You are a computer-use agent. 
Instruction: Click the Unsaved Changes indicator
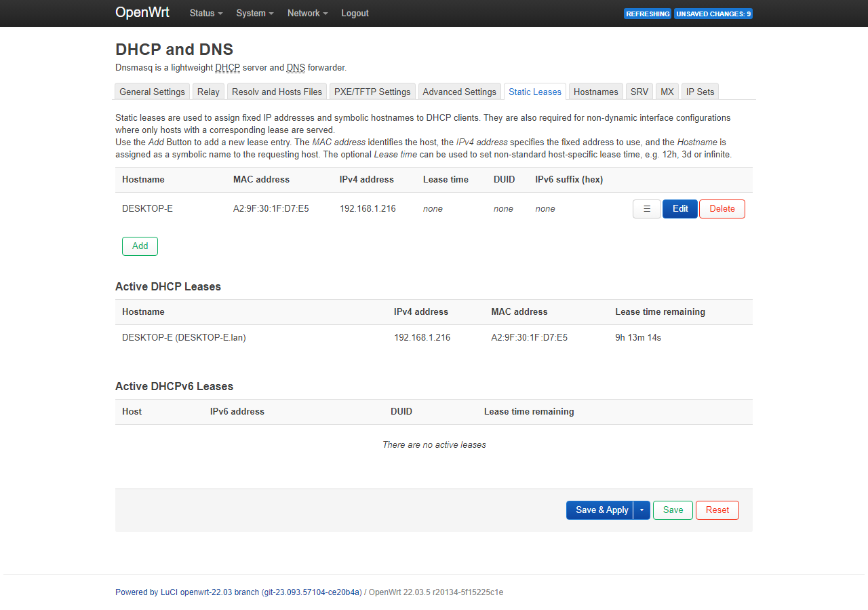coord(713,14)
